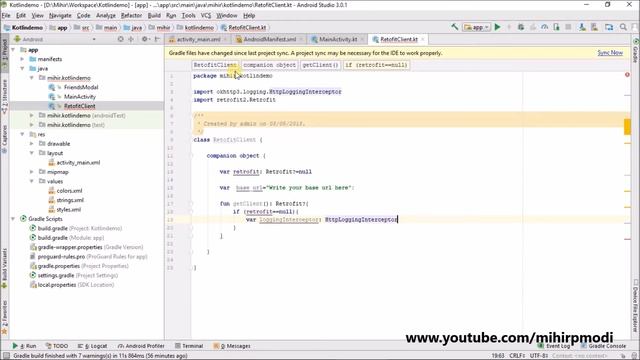Select colors.xml in the project tree
This screenshot has width=640, height=360.
pyautogui.click(x=69, y=191)
